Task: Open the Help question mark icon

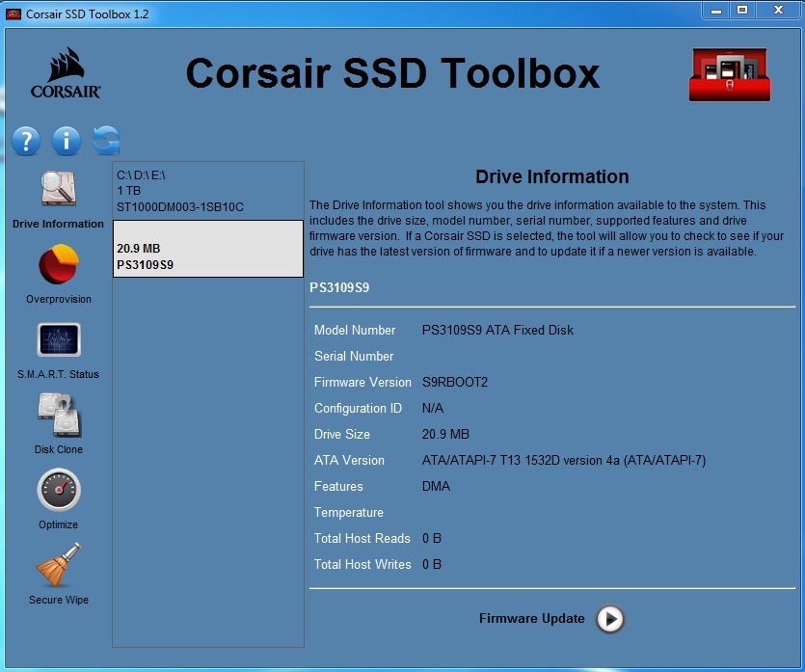Action: (x=26, y=141)
